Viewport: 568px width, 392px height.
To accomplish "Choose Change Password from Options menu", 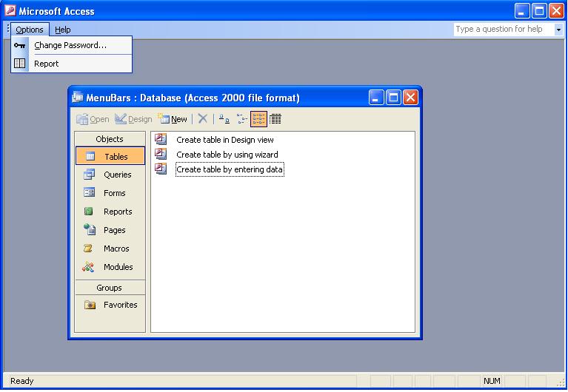I will (x=71, y=45).
